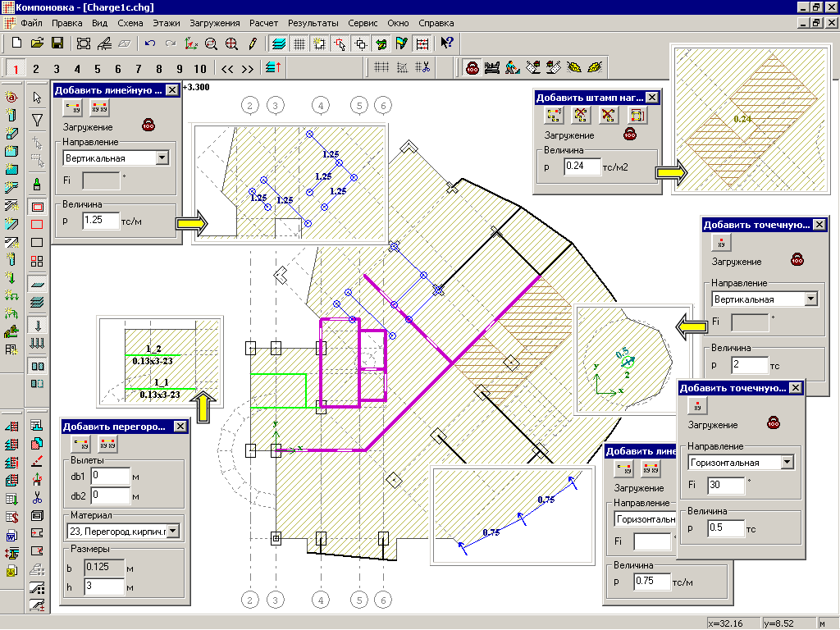Open the Результаты menu

[314, 23]
